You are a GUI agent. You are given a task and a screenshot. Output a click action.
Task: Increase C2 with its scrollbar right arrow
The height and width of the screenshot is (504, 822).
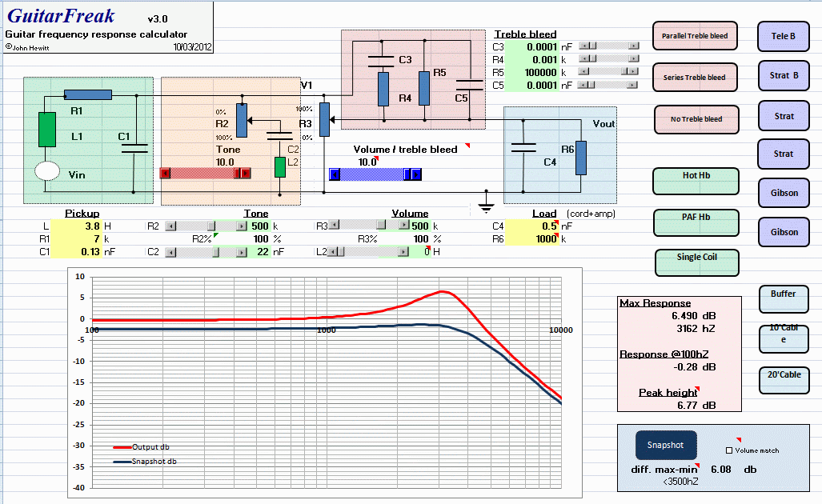click(242, 252)
